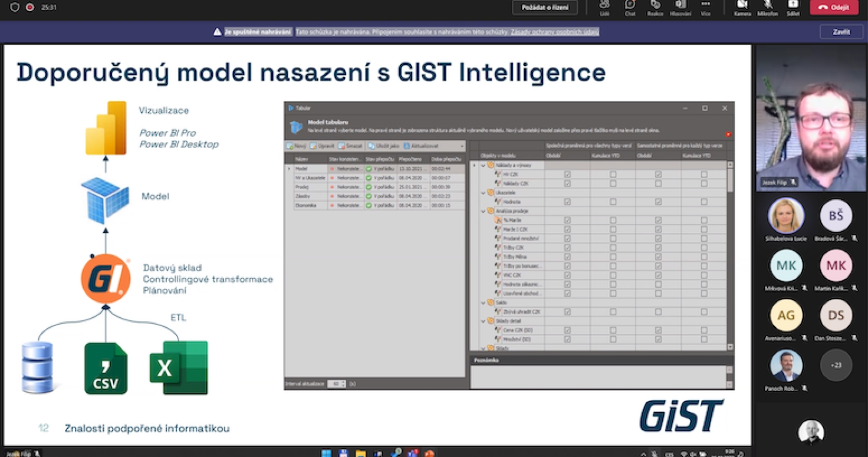Click Smazat in the Tabular toolbar

tap(350, 146)
